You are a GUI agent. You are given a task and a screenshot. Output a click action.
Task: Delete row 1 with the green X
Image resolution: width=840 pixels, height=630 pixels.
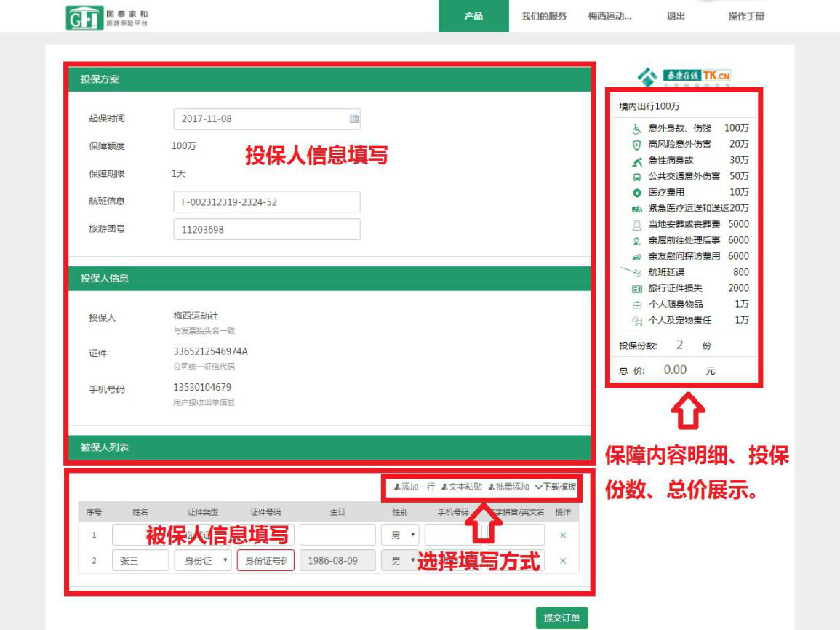pyautogui.click(x=563, y=535)
